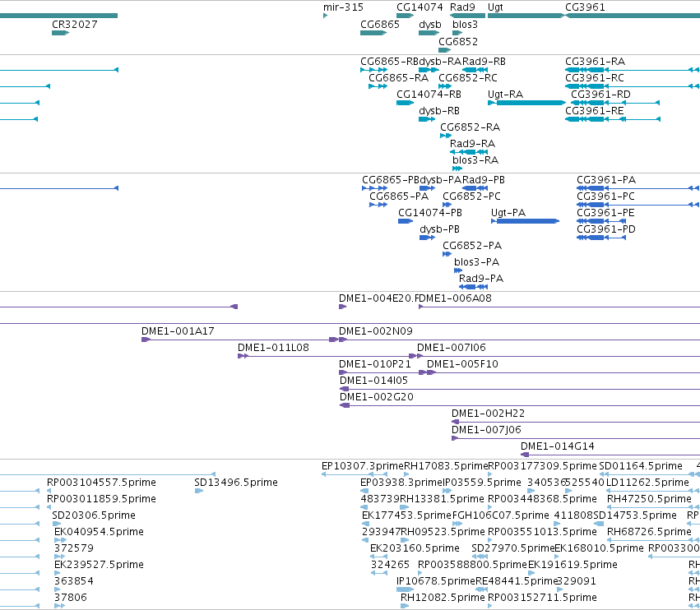This screenshot has width=700, height=610.
Task: Click the CG14074 gene label
Action: [x=420, y=7]
